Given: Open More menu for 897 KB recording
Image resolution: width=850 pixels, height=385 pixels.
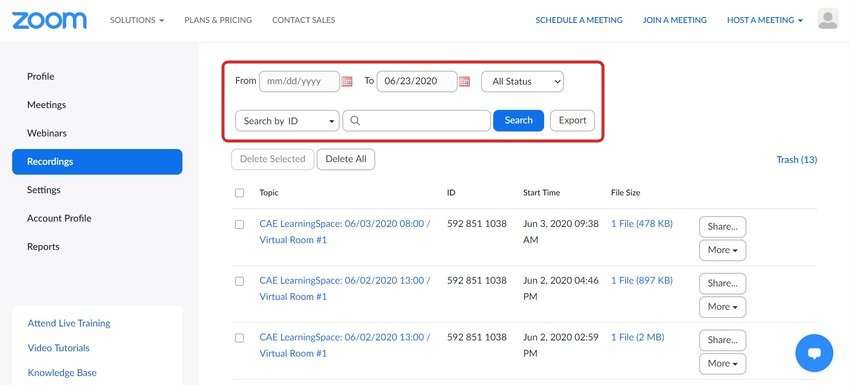Looking at the screenshot, I should tap(722, 307).
